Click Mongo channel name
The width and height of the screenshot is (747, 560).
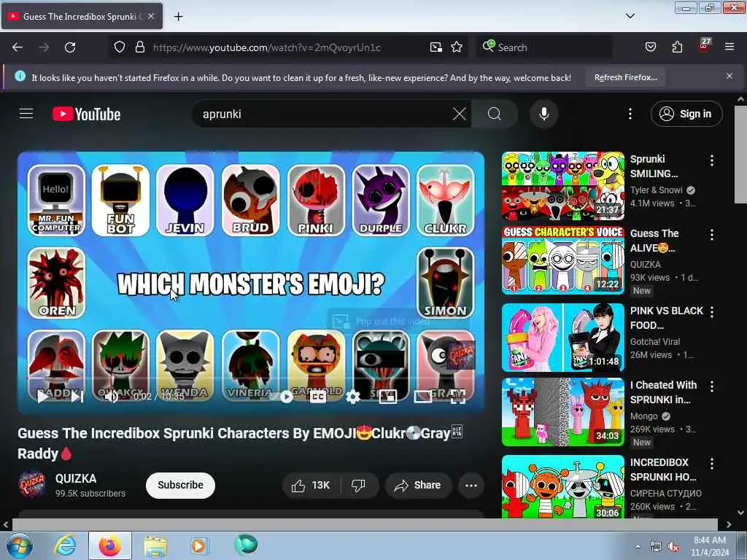[643, 416]
